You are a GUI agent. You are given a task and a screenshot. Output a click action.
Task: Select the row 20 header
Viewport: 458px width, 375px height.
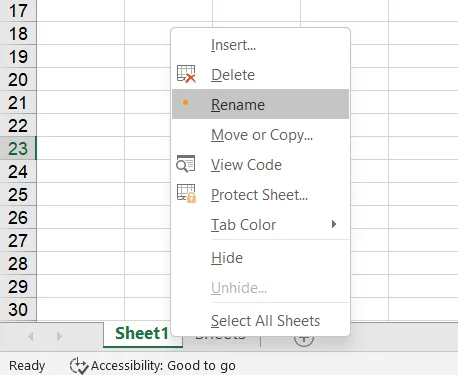click(18, 79)
